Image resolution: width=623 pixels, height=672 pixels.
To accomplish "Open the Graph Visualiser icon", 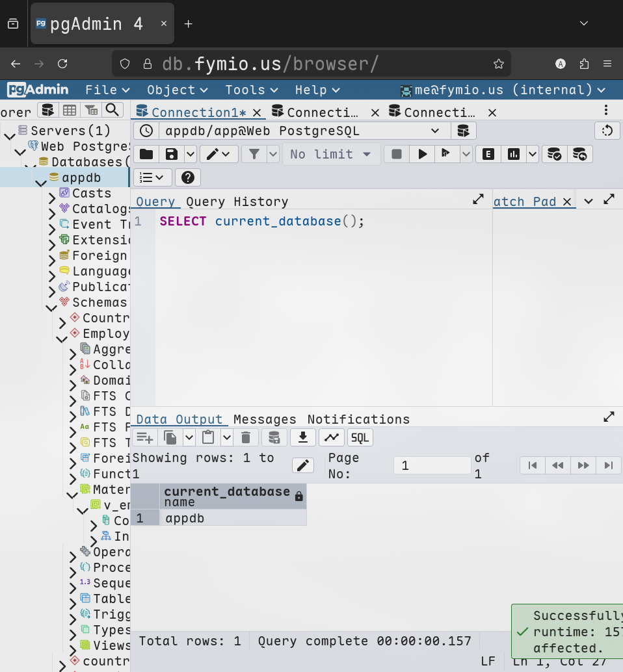I will click(332, 437).
